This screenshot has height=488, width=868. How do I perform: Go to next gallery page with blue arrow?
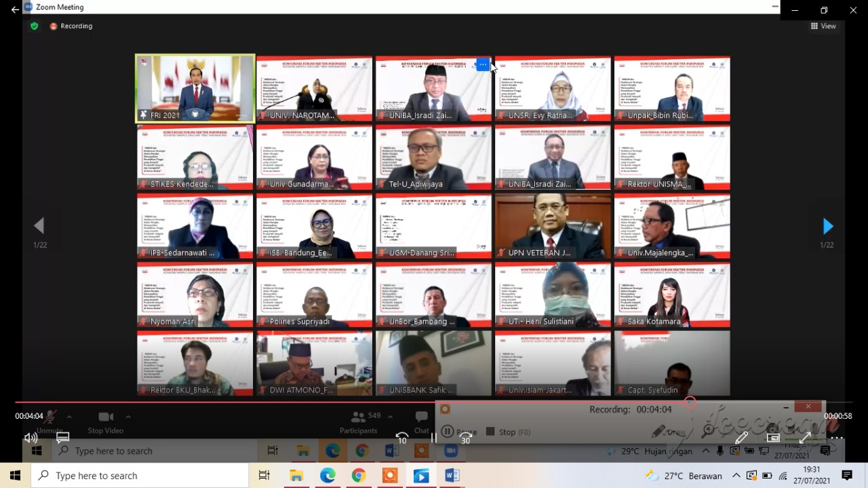827,226
